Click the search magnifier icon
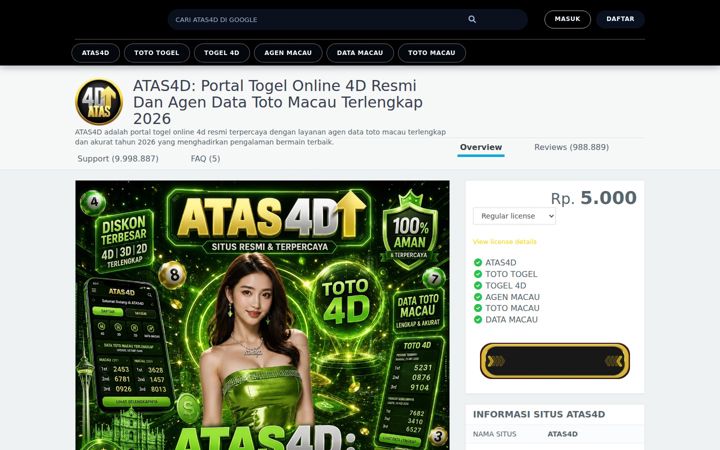This screenshot has height=450, width=720. click(472, 19)
